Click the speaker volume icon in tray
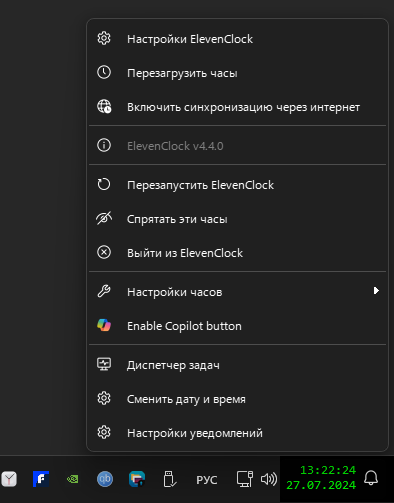Image resolution: width=394 pixels, height=503 pixels. tap(269, 479)
